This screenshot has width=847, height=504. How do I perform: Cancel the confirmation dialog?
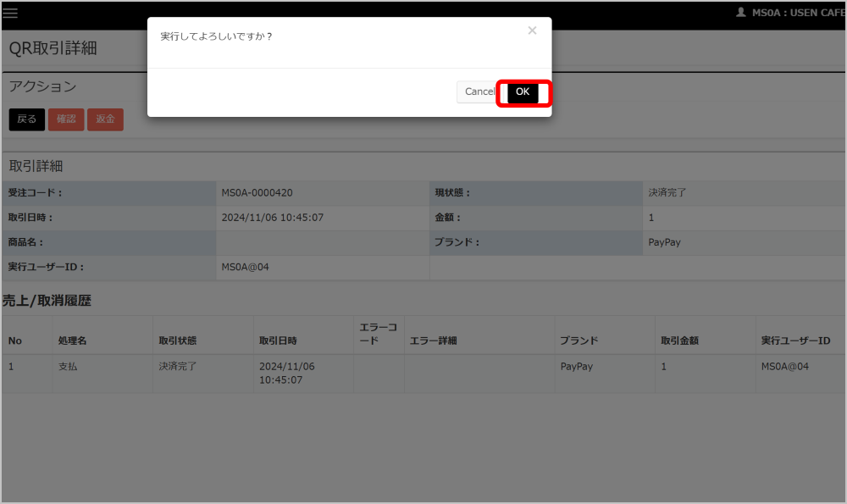(479, 91)
